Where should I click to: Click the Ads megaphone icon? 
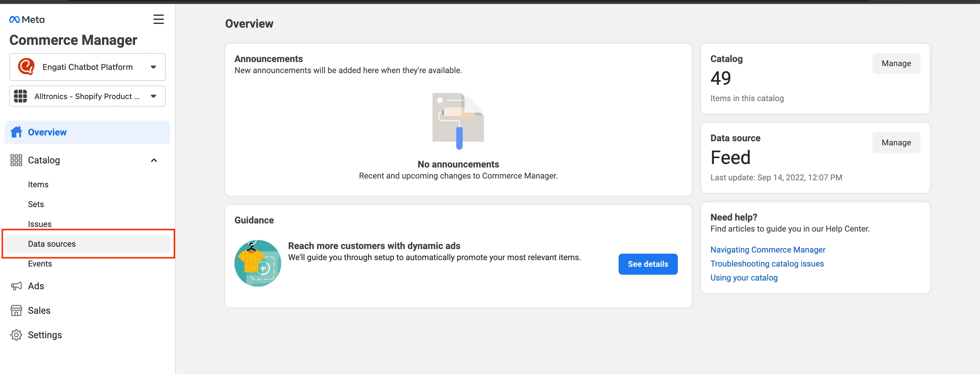16,286
